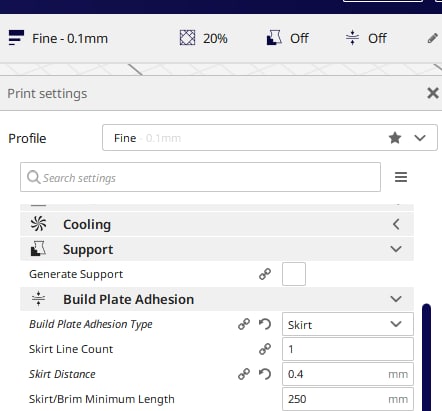Image resolution: width=442 pixels, height=411 pixels.
Task: Click the 'Skirt Line Count' label
Action: [71, 349]
